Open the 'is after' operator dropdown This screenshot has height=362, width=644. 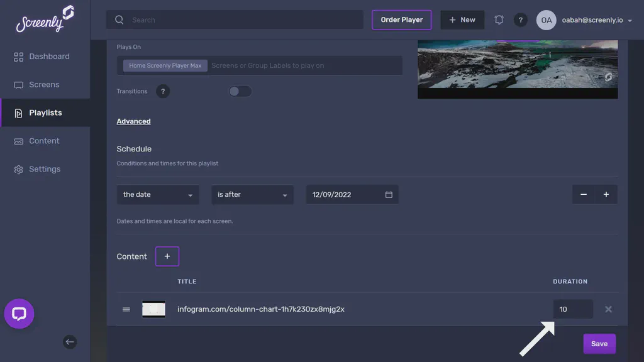(x=252, y=194)
